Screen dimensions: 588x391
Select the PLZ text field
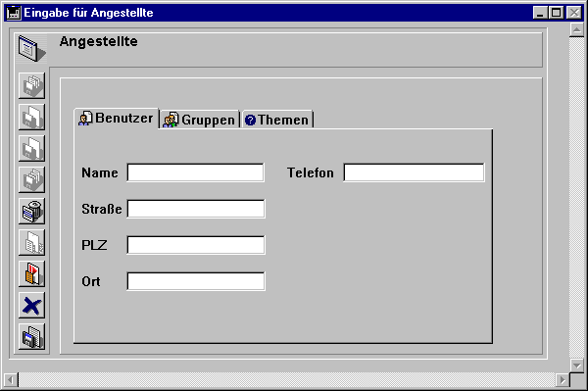(x=195, y=245)
